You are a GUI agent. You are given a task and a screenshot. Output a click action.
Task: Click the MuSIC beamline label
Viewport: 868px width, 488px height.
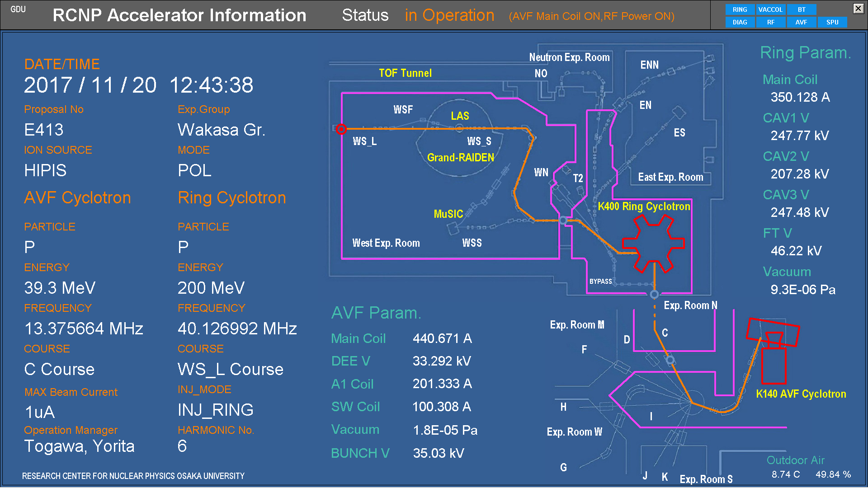(x=448, y=214)
